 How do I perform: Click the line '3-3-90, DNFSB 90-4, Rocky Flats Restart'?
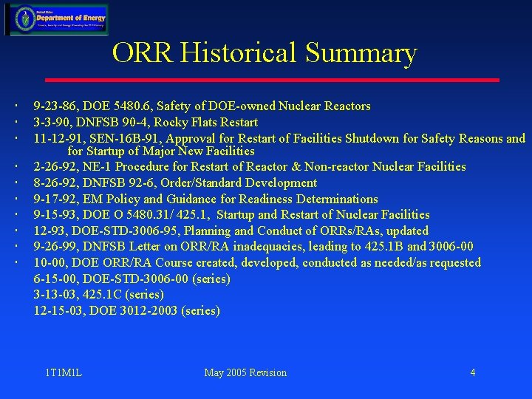[146, 122]
